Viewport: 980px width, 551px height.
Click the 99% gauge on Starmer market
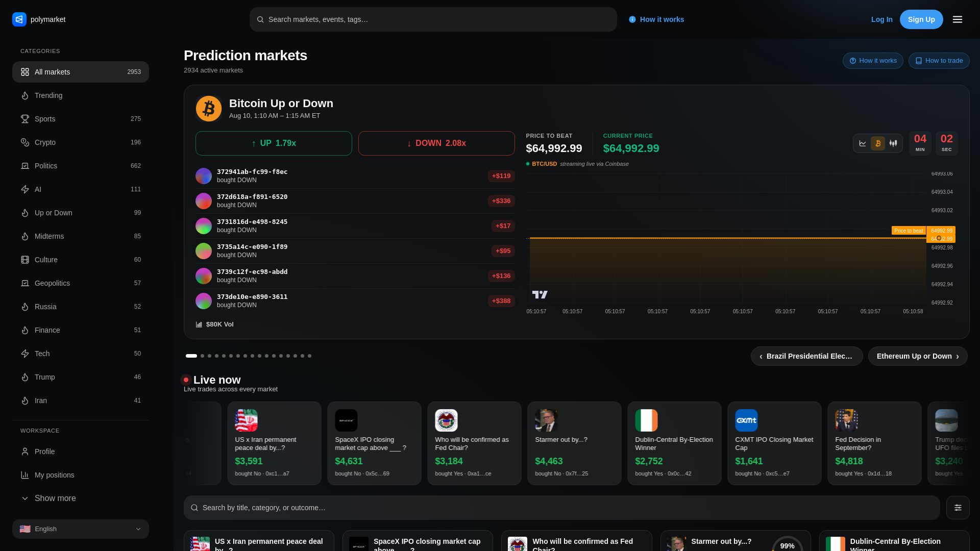(x=788, y=544)
